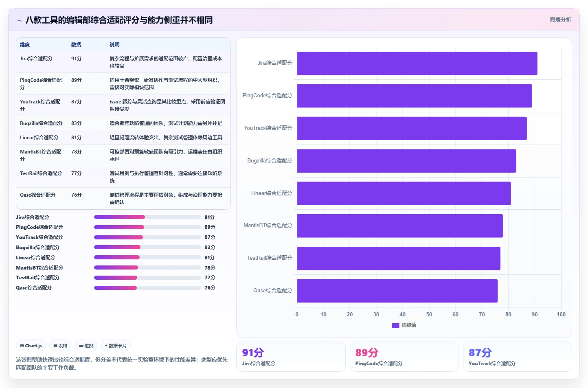Click the PingCode综合适配分 progress bar
Viewport: 588px width, 388px height.
tap(147, 227)
